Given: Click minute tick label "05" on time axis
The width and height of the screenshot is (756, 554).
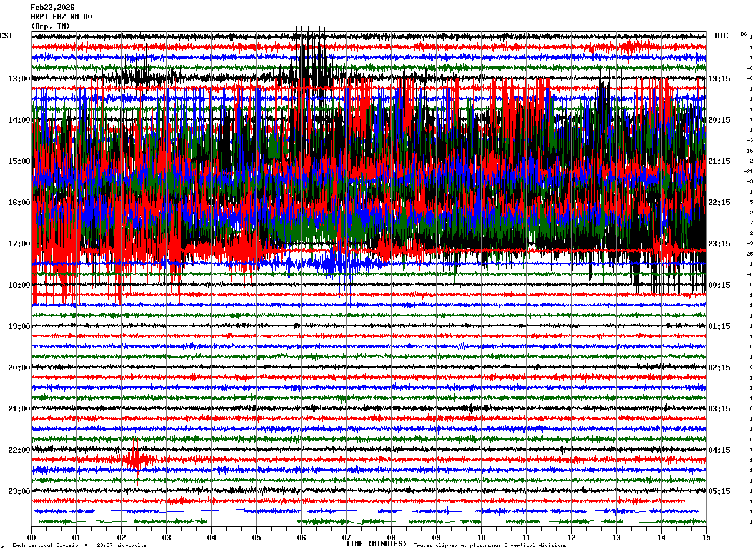Looking at the screenshot, I should (256, 537).
